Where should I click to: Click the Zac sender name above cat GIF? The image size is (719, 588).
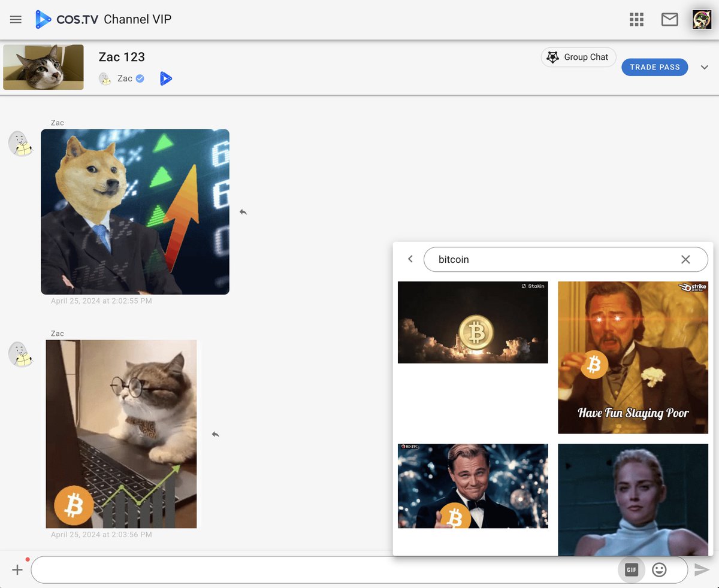(58, 334)
